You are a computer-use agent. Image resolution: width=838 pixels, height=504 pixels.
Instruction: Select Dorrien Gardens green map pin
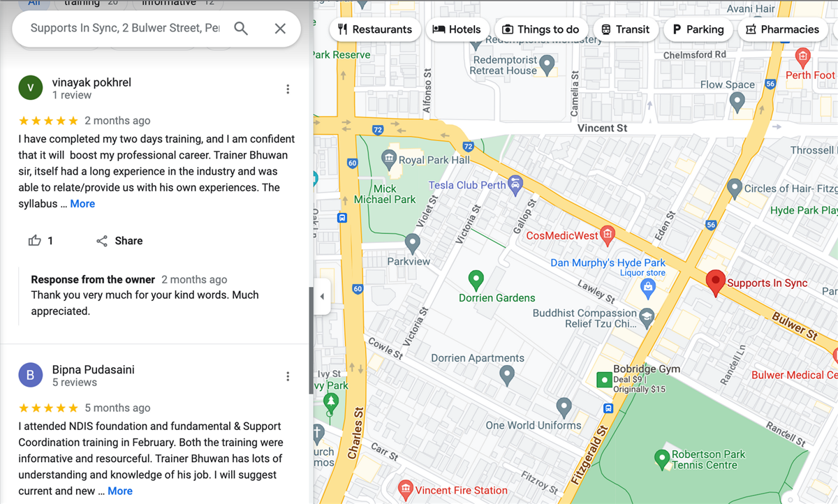coord(476,280)
